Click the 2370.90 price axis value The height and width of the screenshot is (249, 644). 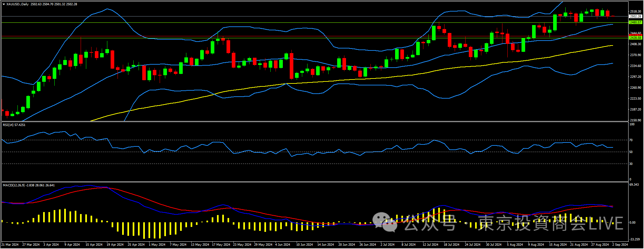click(635, 55)
